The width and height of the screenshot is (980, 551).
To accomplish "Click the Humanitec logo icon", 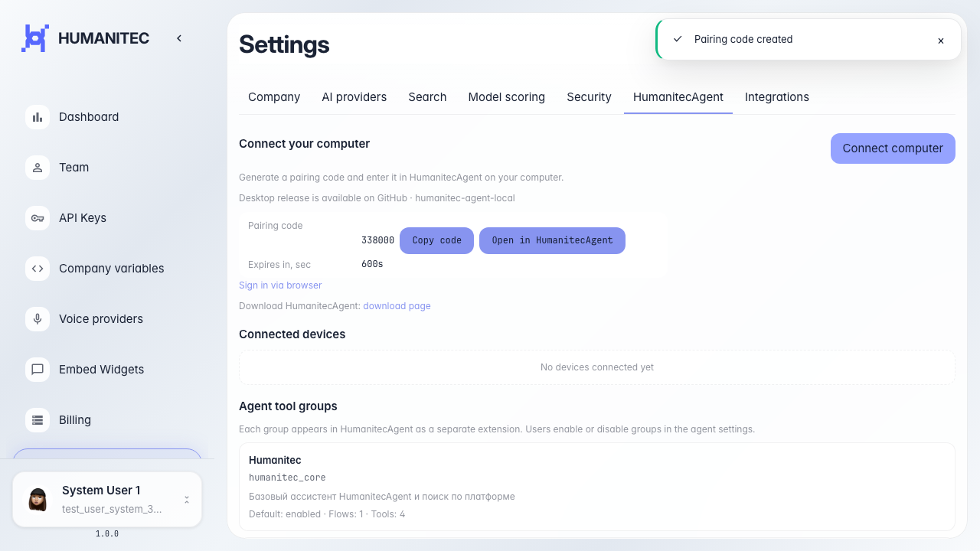I will pyautogui.click(x=35, y=38).
